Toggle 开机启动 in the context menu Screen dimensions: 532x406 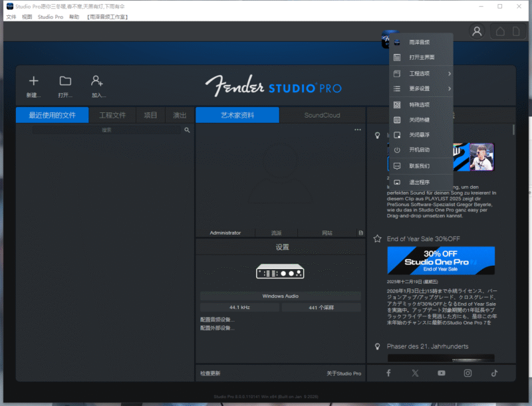click(420, 150)
